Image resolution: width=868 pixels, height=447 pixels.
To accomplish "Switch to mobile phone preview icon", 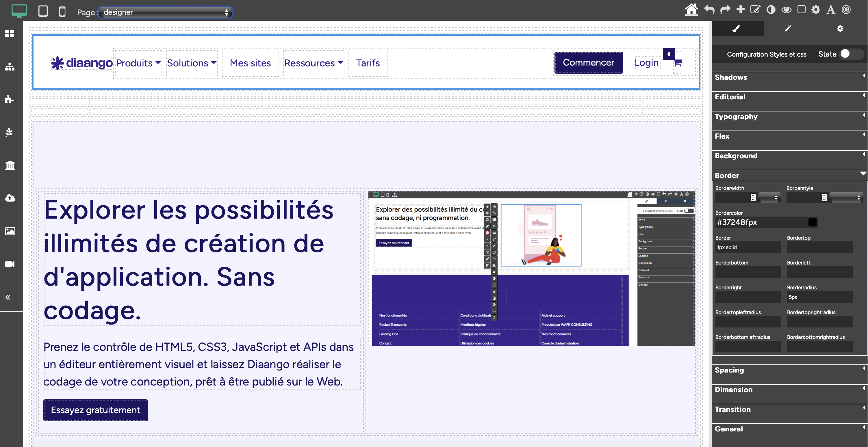I will click(x=62, y=12).
